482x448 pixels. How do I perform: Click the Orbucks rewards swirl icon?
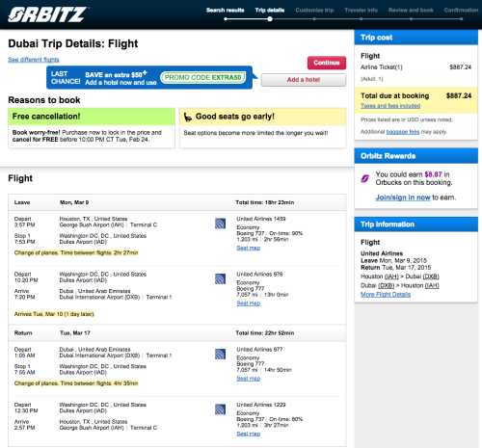click(365, 178)
